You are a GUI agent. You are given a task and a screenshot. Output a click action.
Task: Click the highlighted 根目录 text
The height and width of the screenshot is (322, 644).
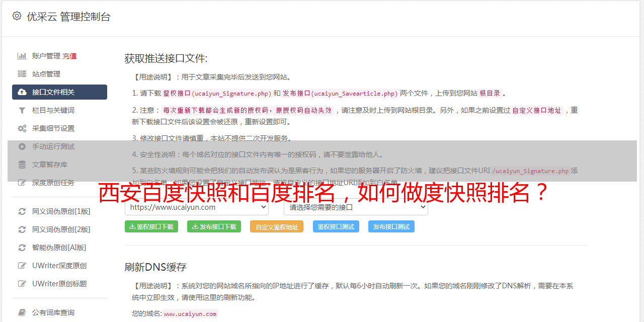[490, 93]
